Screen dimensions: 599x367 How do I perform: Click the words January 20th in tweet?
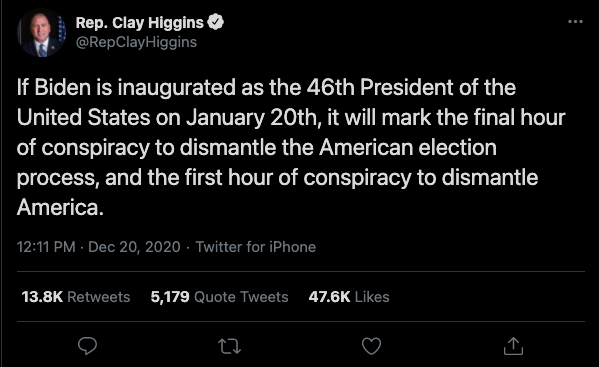coord(253,118)
